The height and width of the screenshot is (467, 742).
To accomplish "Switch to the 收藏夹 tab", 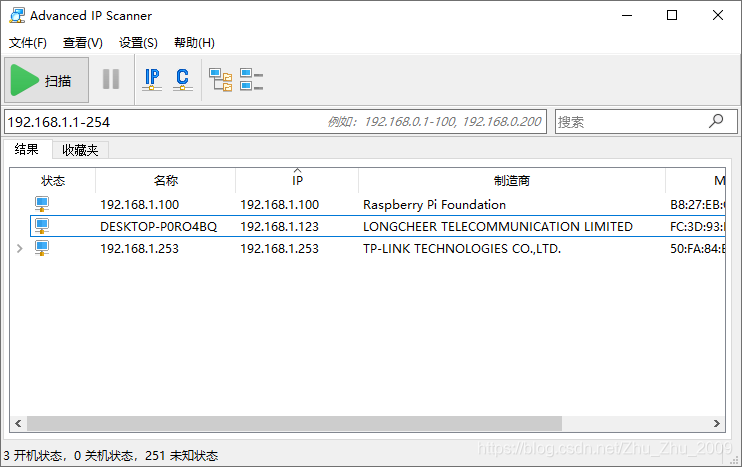I will coord(80,150).
